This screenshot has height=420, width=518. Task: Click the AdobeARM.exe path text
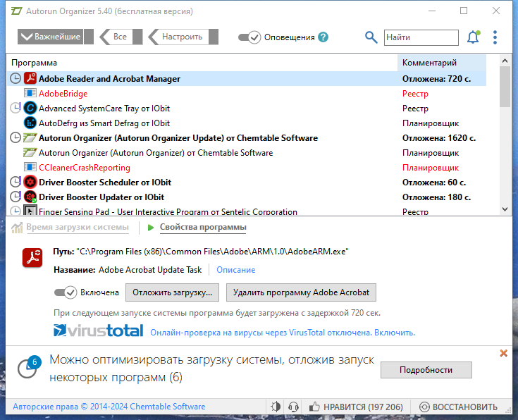click(212, 252)
